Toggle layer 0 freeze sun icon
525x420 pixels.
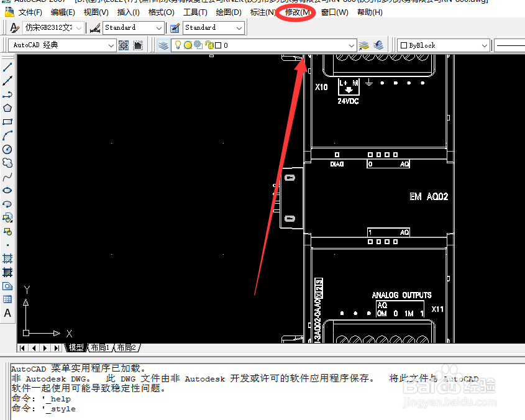(188, 45)
